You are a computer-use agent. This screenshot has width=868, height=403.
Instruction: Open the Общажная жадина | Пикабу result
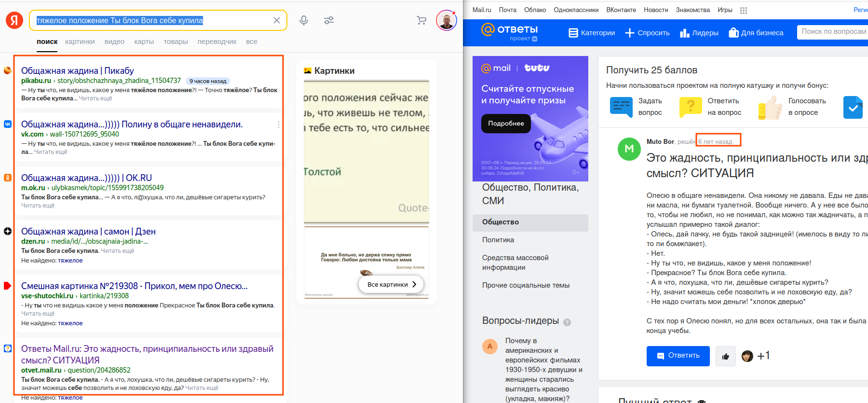coord(78,70)
